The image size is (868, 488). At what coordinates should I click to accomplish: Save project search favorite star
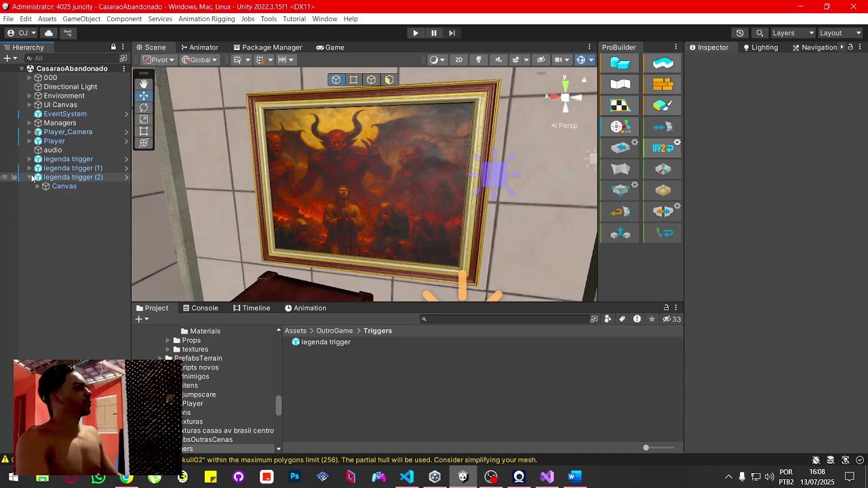[652, 319]
